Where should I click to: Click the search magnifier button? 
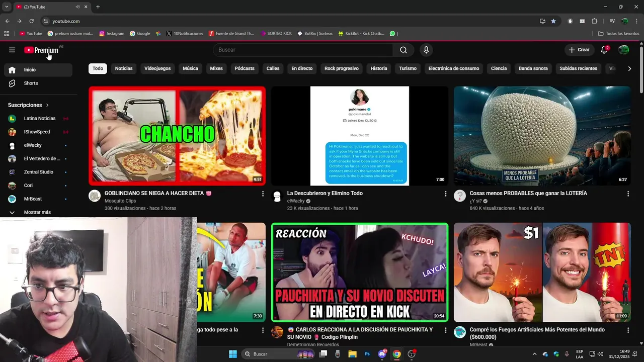pyautogui.click(x=404, y=50)
